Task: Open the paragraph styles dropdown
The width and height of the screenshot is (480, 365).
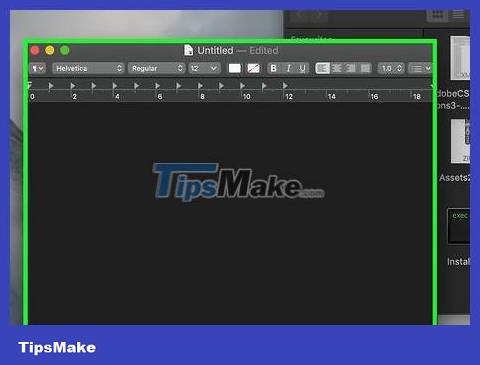Action: point(37,68)
